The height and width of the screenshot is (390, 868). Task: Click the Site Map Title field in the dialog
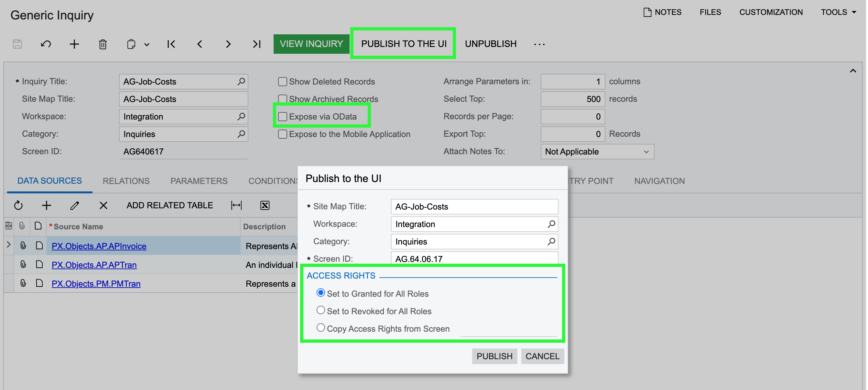tap(474, 206)
